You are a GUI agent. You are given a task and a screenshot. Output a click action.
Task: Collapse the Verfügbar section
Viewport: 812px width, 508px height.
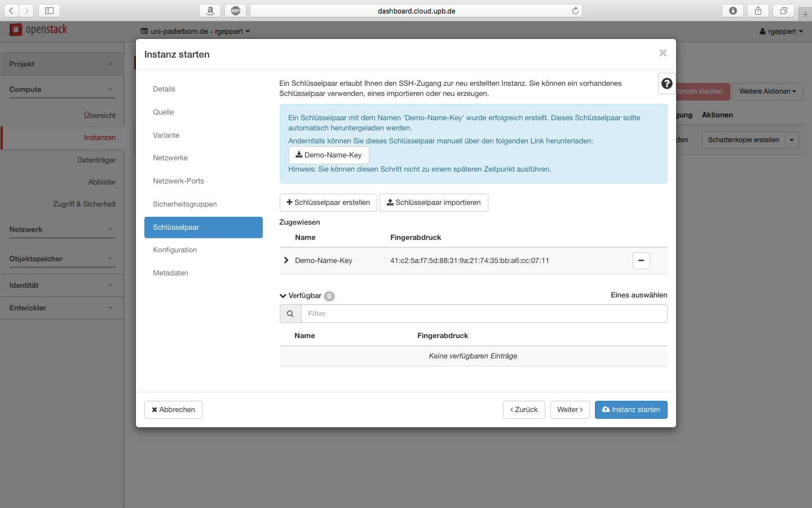(x=283, y=296)
